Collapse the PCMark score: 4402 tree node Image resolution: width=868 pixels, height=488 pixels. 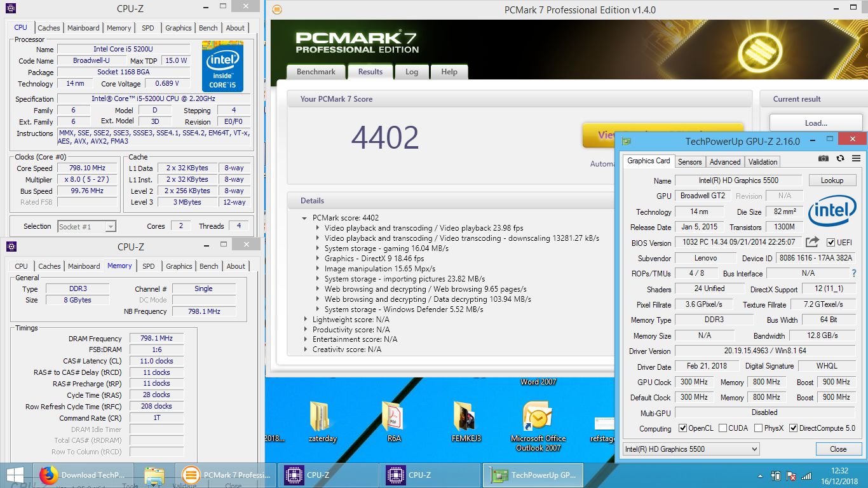point(305,218)
